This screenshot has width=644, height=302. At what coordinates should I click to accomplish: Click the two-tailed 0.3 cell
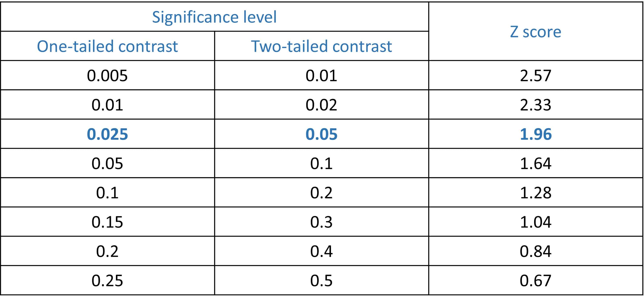(321, 222)
